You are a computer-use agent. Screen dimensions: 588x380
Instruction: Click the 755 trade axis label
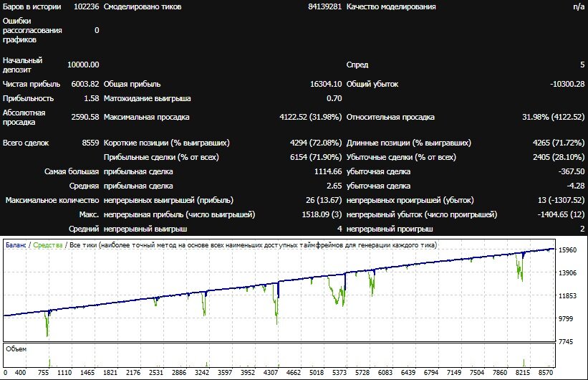(44, 373)
